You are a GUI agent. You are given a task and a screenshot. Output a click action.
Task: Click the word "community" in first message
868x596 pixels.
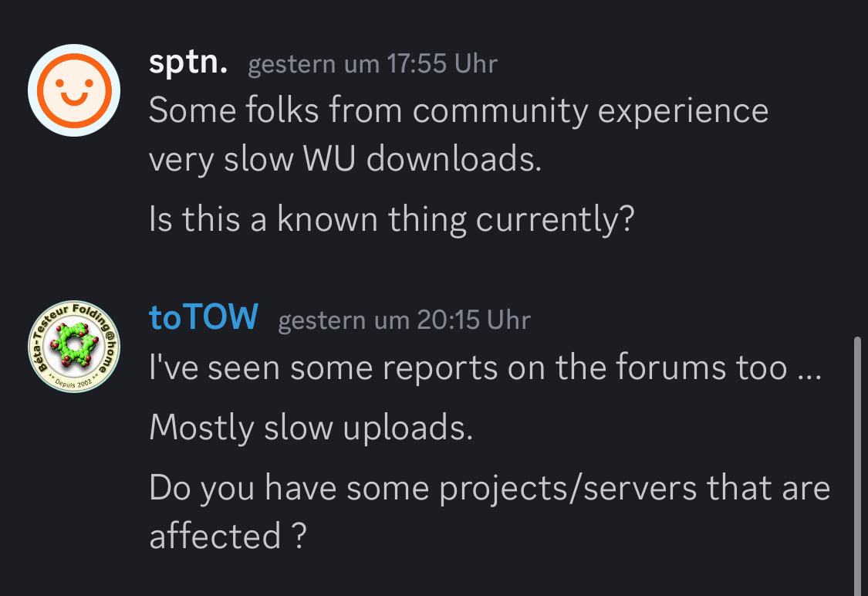click(500, 111)
